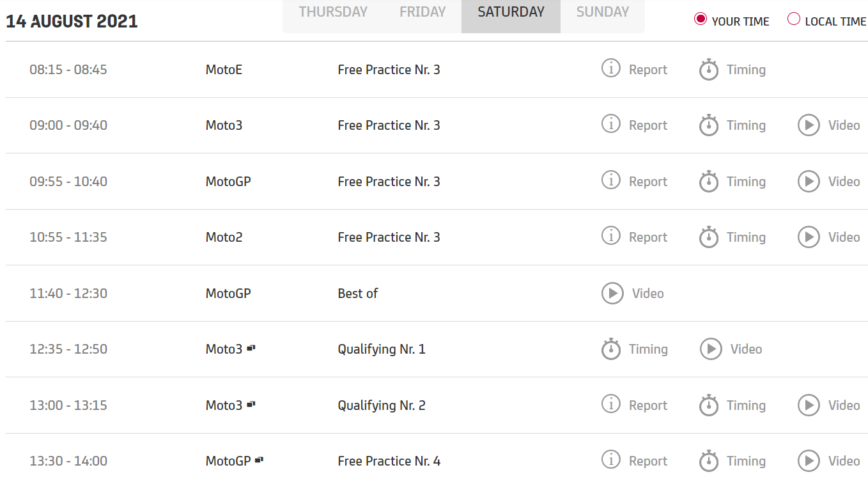Click info icon for Moto3 Qualifying Nr. 2
Screen dimensions: 868x479
pos(611,404)
